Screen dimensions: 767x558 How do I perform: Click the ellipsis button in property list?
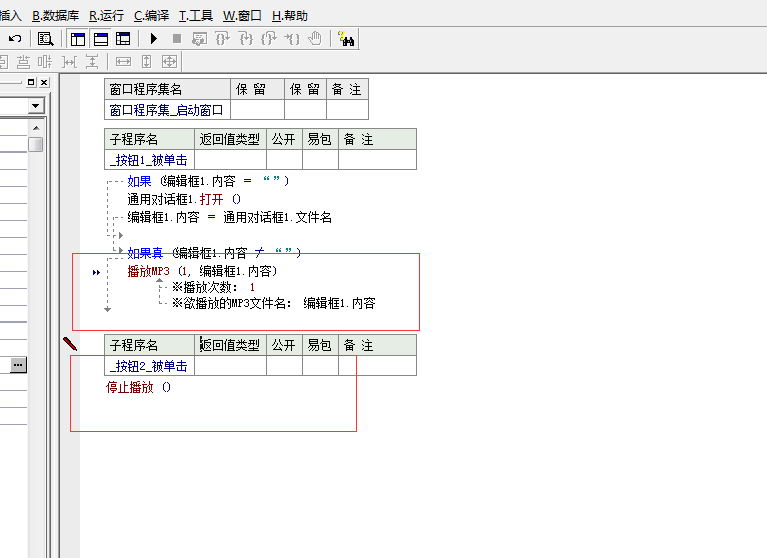(18, 365)
